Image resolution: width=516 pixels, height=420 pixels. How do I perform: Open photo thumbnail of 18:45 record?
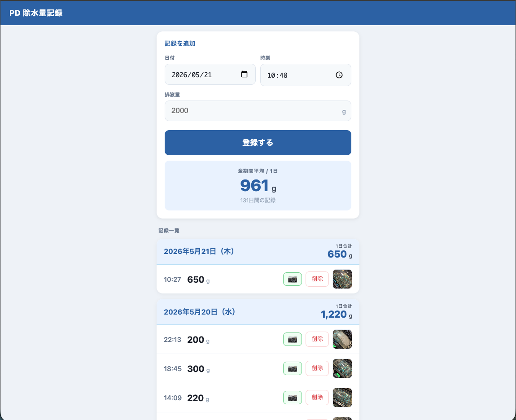click(x=342, y=368)
